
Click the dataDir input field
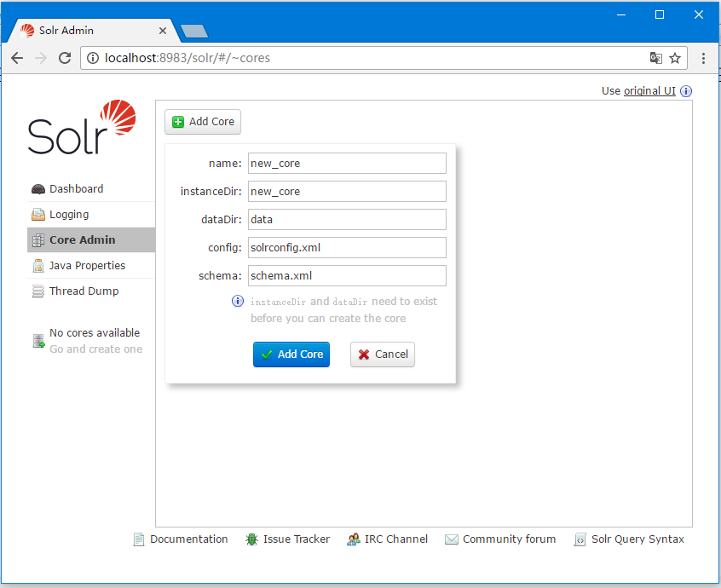pyautogui.click(x=347, y=219)
